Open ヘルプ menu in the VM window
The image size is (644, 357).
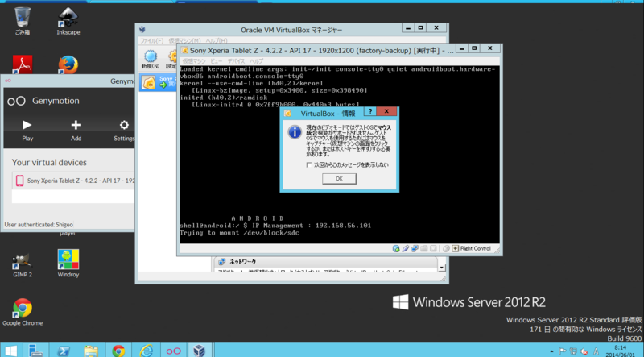coord(256,61)
